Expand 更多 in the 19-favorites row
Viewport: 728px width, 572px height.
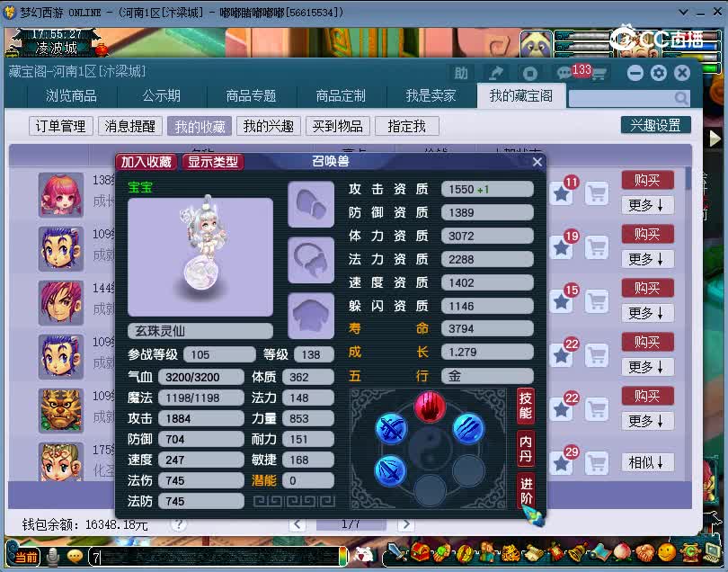coord(647,259)
